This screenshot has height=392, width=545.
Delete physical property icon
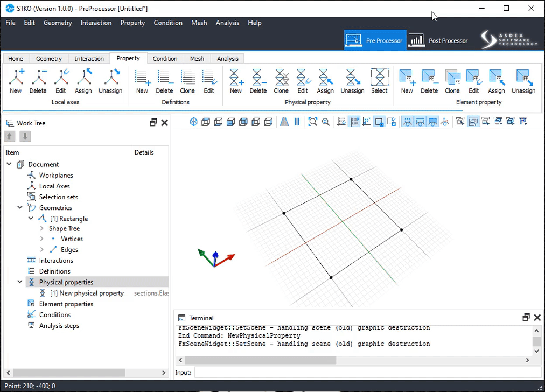pos(258,77)
